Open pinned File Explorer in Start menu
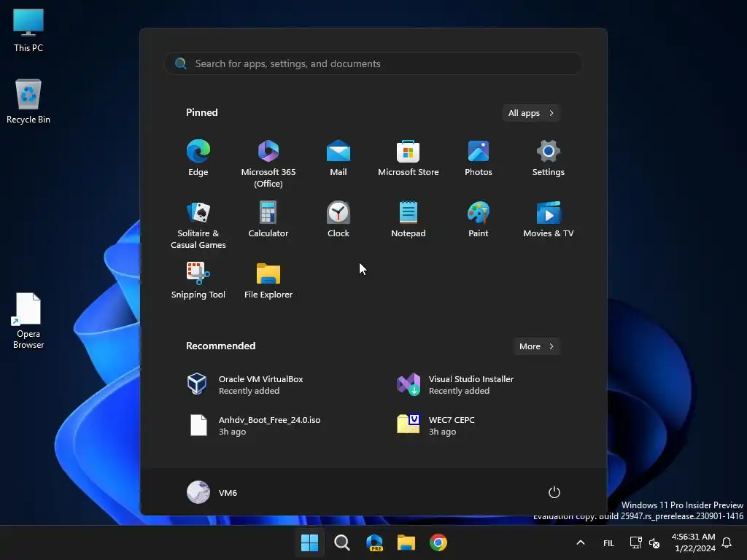The width and height of the screenshot is (747, 560). pyautogui.click(x=268, y=281)
